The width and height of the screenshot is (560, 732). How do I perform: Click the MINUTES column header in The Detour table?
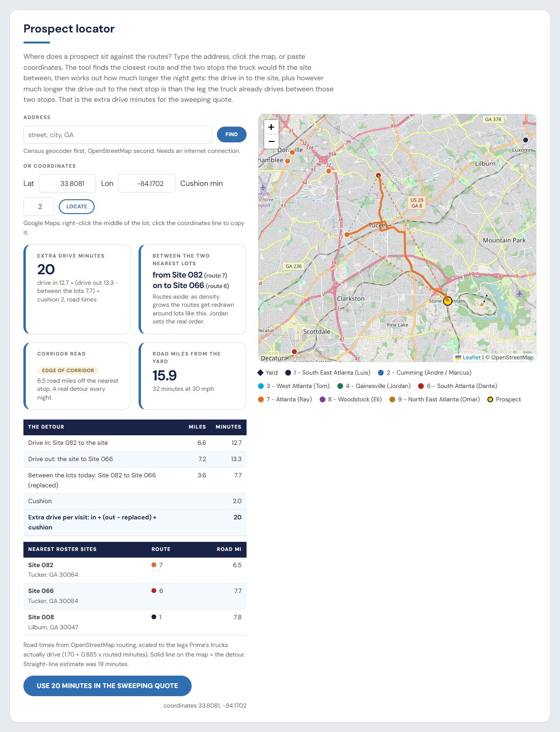[228, 427]
